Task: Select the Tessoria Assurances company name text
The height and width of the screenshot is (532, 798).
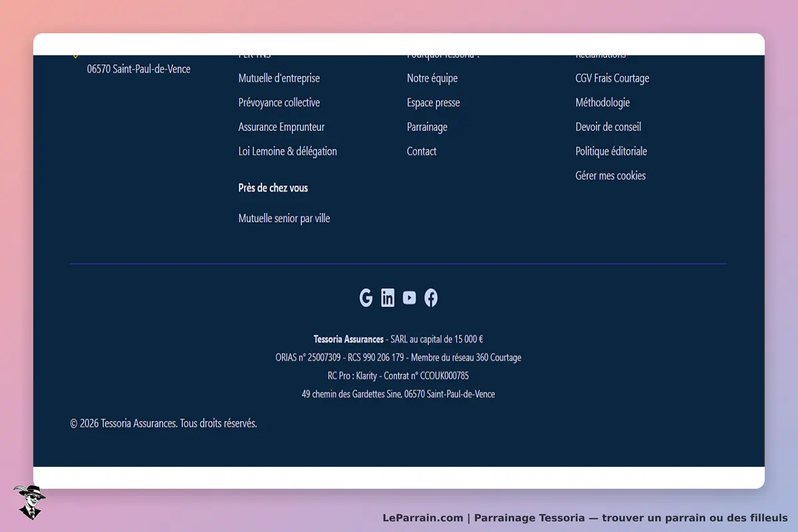Action: click(x=349, y=339)
